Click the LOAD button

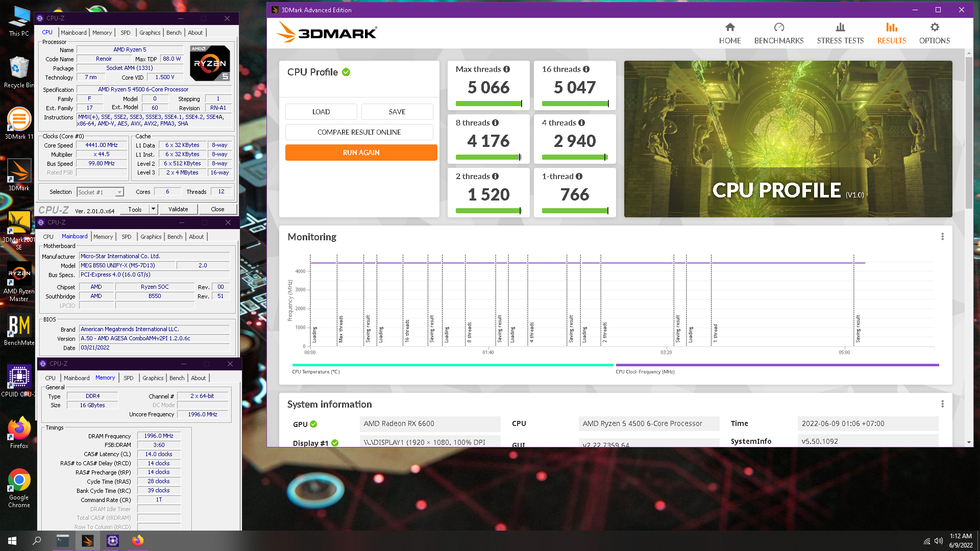(321, 112)
